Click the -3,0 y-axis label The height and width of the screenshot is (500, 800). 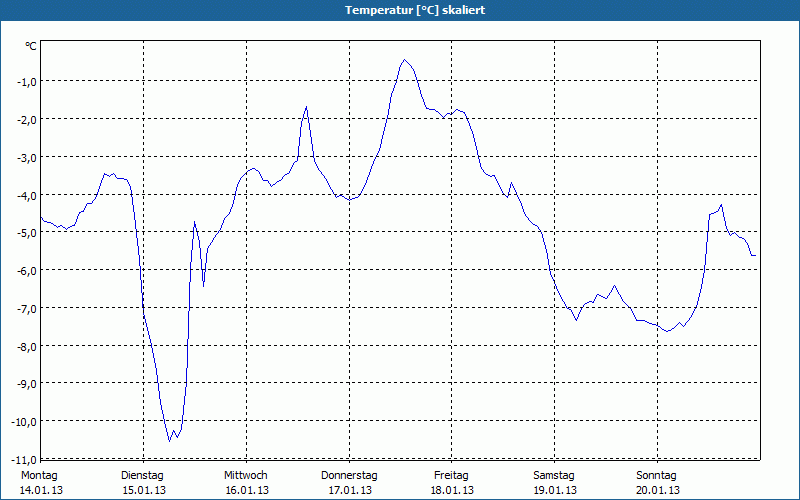click(x=26, y=157)
